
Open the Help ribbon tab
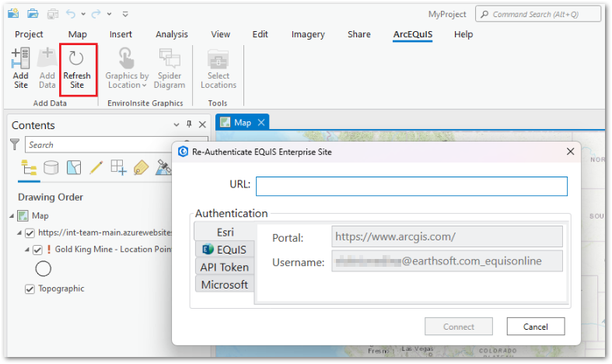click(463, 34)
